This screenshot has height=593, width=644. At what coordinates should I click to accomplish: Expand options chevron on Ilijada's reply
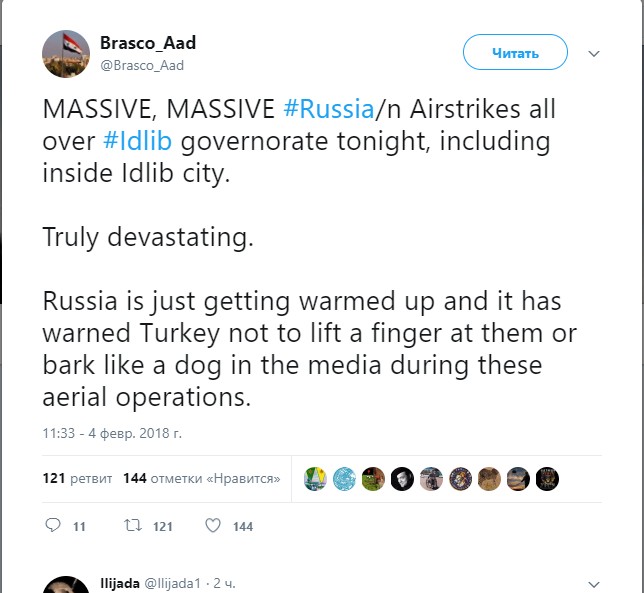click(593, 583)
